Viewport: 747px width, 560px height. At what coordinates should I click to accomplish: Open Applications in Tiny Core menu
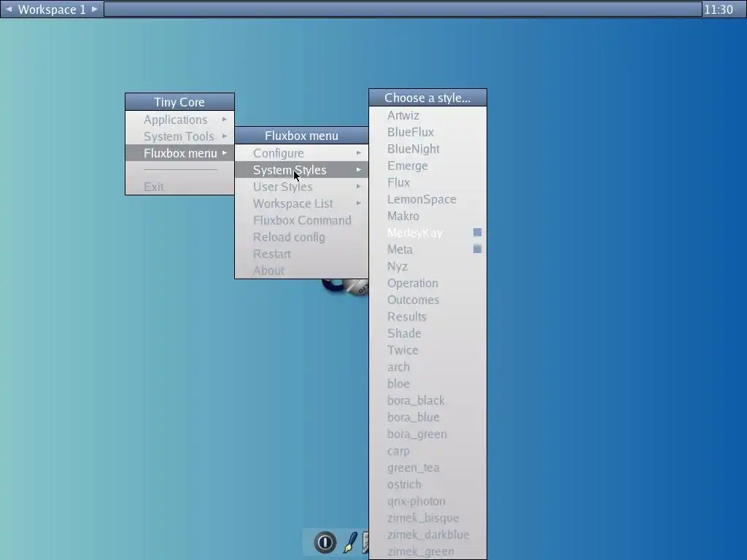(x=179, y=120)
